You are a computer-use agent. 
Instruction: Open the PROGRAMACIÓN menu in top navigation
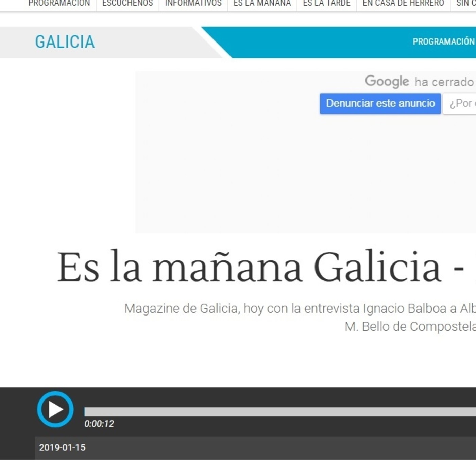pyautogui.click(x=59, y=4)
